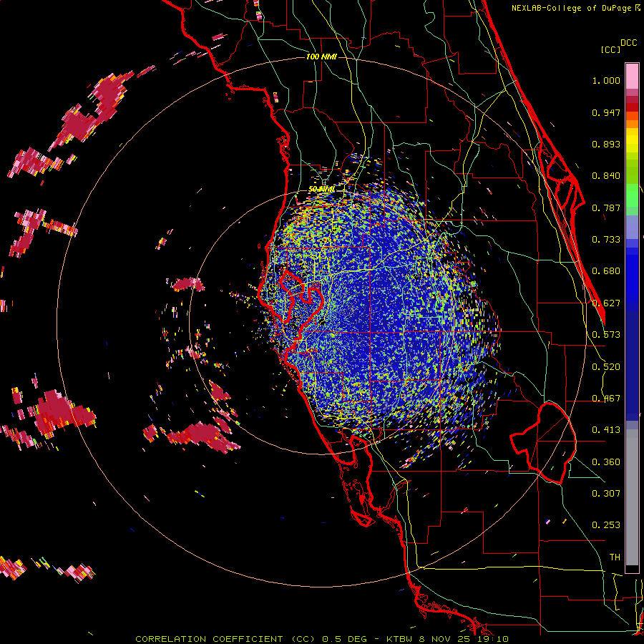Click the [CC] unit label
Screen dimensions: 644x644
click(x=610, y=49)
